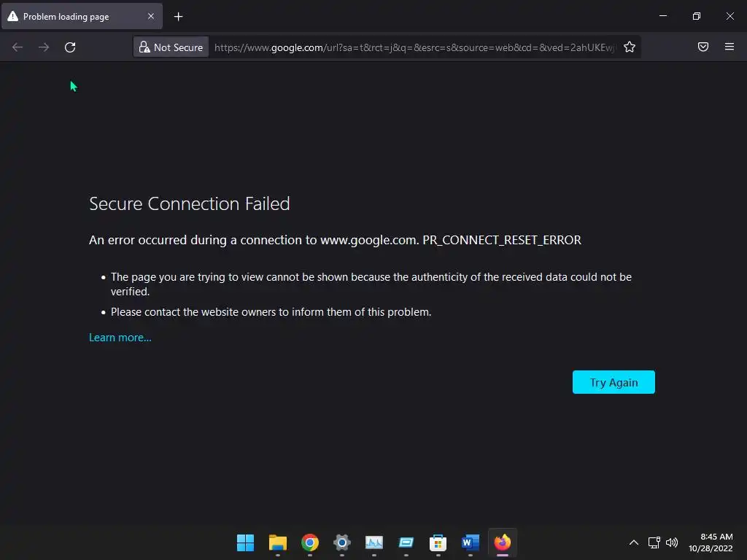
Task: Open the Firefox application menu
Action: [729, 47]
